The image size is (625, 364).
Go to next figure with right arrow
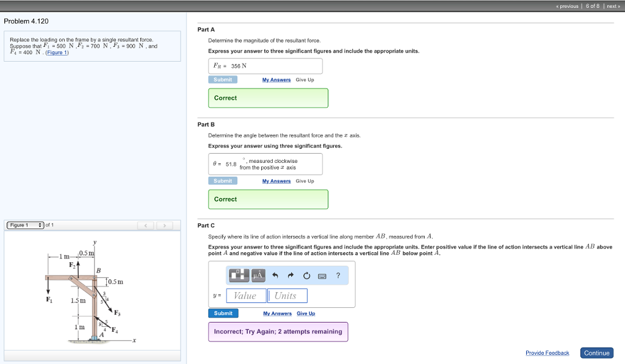(164, 226)
